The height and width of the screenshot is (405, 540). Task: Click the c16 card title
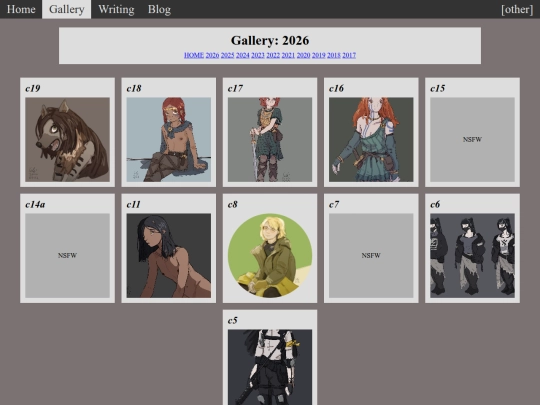(336, 89)
